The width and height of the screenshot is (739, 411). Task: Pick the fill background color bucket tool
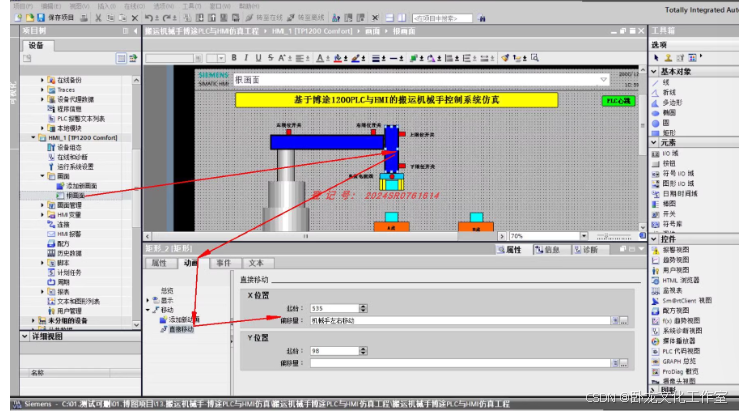(337, 58)
